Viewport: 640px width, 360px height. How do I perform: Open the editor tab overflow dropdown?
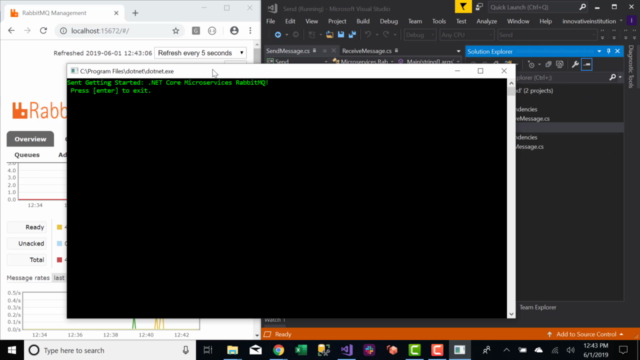[458, 51]
